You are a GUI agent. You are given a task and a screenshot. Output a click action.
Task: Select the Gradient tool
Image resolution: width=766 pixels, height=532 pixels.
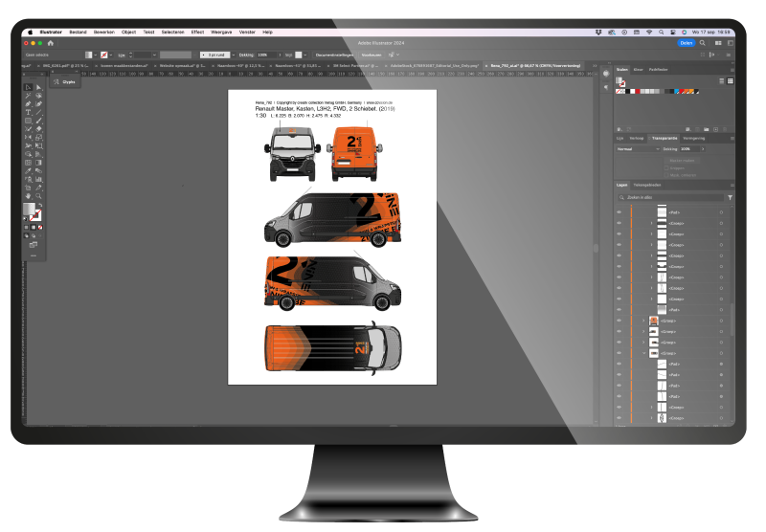[38, 163]
